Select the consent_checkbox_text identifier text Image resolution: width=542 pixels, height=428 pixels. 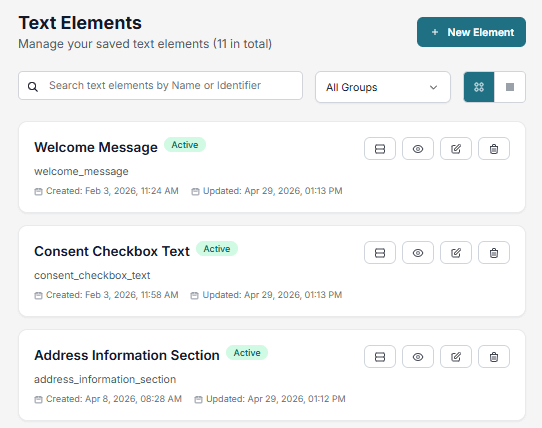click(x=92, y=276)
